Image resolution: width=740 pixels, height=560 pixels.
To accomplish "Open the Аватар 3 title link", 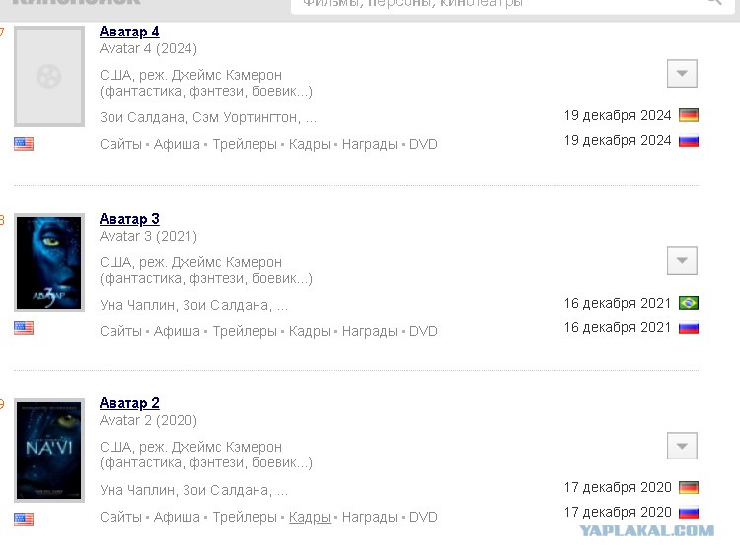I will [x=129, y=219].
